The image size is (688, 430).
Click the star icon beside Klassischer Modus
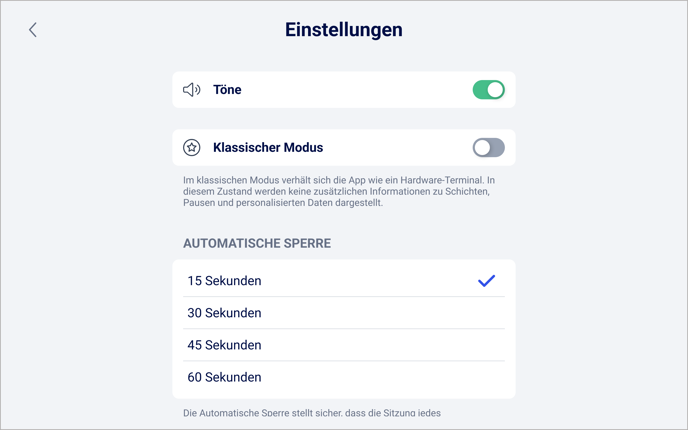pyautogui.click(x=192, y=148)
